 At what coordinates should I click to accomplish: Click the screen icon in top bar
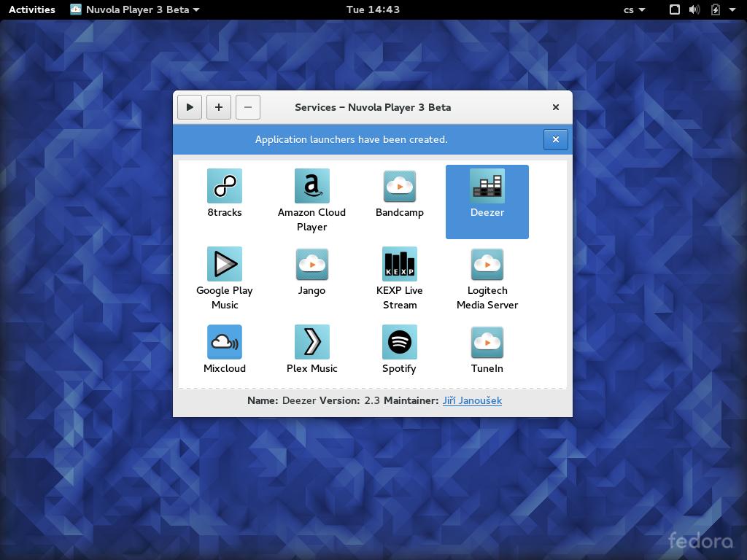pyautogui.click(x=675, y=9)
